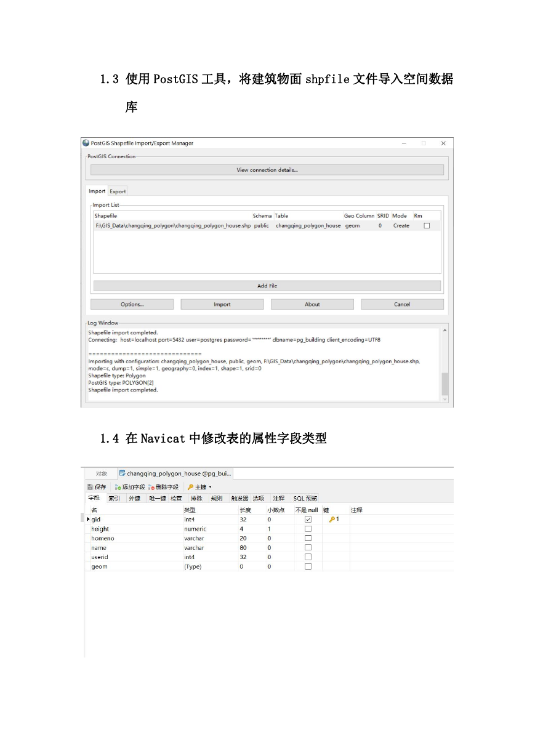Screen dimensions: 535x756
Task: Open the 主键 (Primary Key) toolbar dropdown
Action: coord(199,487)
